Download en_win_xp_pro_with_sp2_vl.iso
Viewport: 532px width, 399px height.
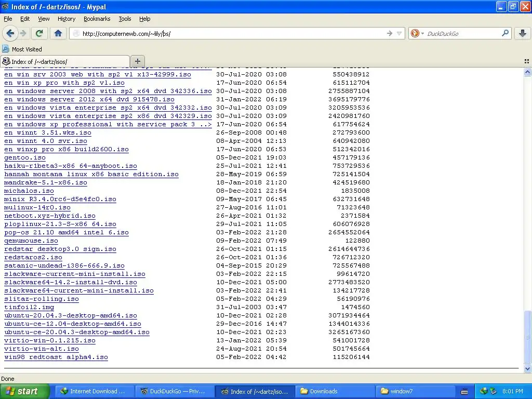(64, 83)
